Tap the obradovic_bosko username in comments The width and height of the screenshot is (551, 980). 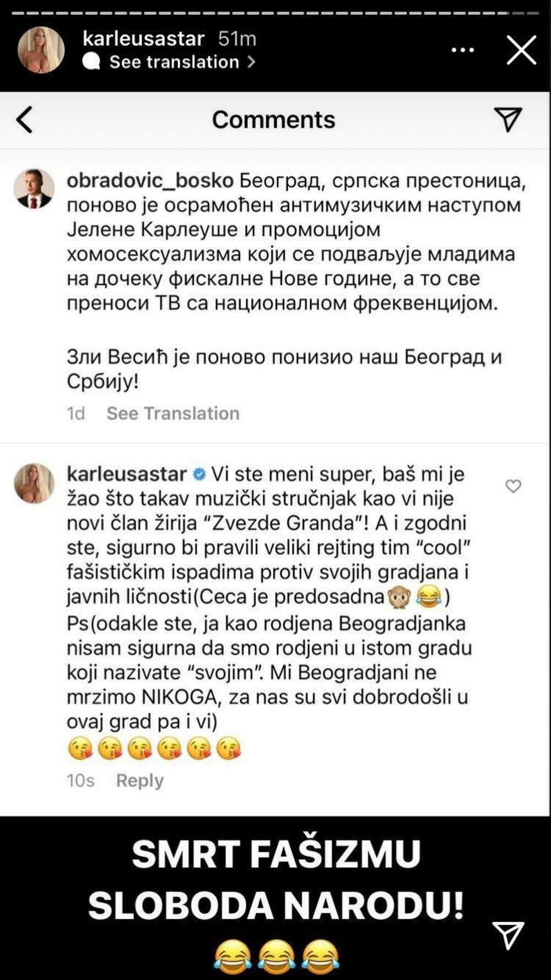(x=150, y=181)
